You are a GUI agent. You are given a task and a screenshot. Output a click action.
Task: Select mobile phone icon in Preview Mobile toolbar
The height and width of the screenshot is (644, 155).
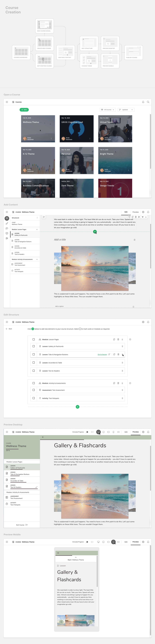point(113,542)
